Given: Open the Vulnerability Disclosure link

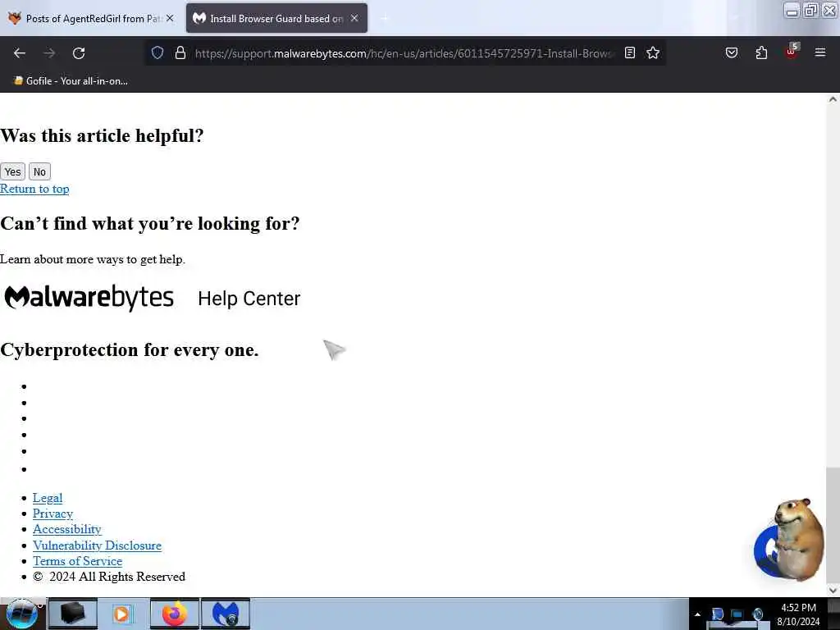Looking at the screenshot, I should pos(97,546).
